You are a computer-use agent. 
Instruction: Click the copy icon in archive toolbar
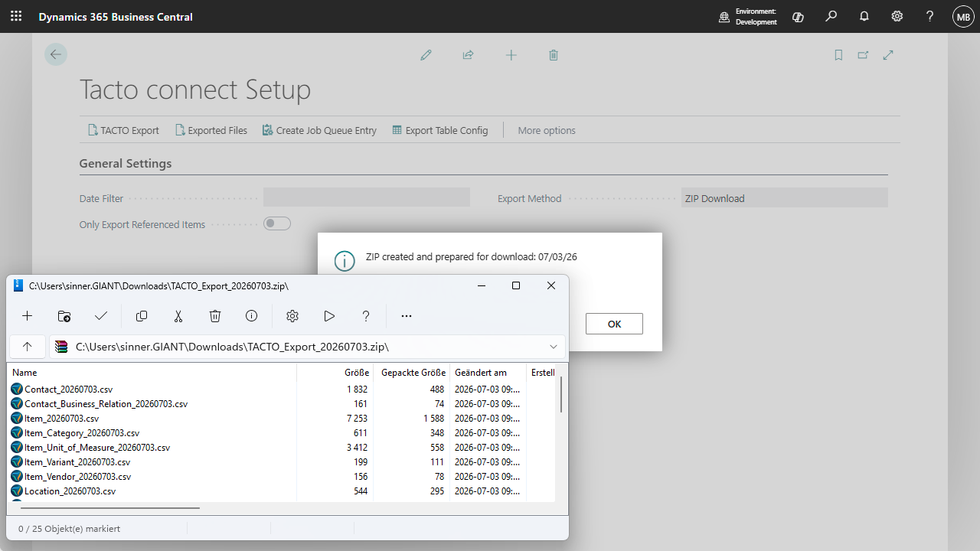tap(142, 316)
